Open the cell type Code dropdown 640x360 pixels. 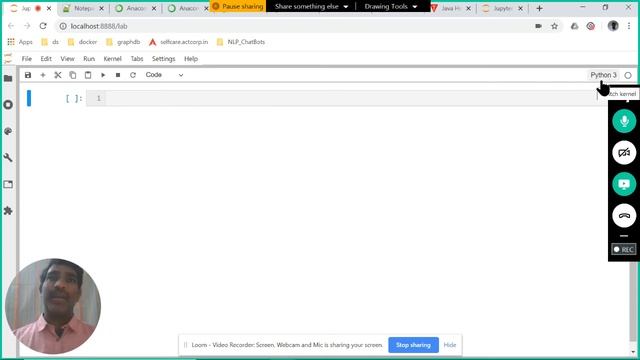point(164,75)
